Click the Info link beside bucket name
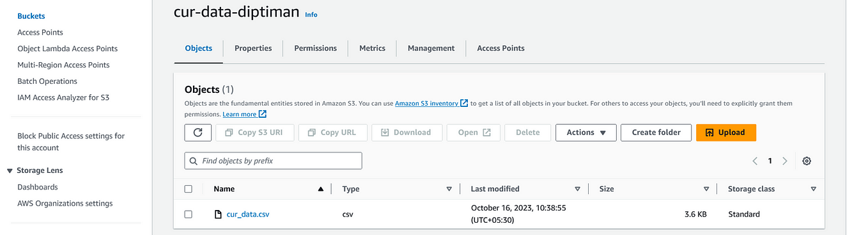Viewport: 868px width, 235px height. pos(311,14)
